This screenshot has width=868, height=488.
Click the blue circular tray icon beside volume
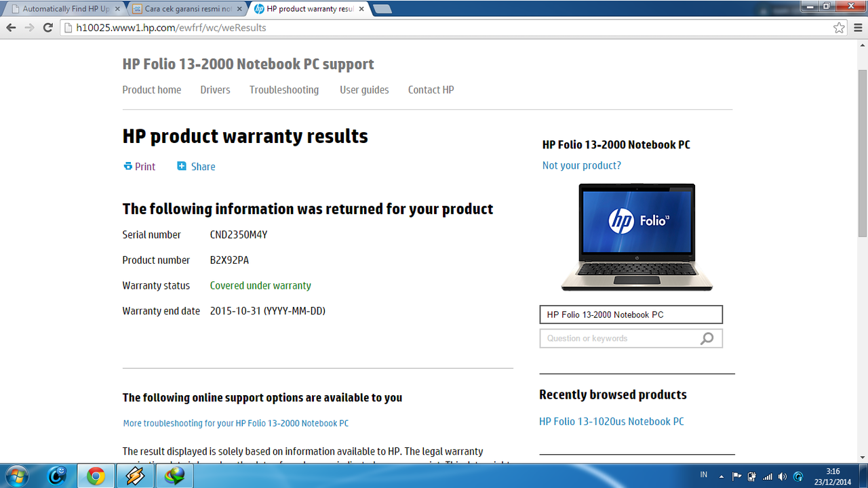[x=798, y=476]
